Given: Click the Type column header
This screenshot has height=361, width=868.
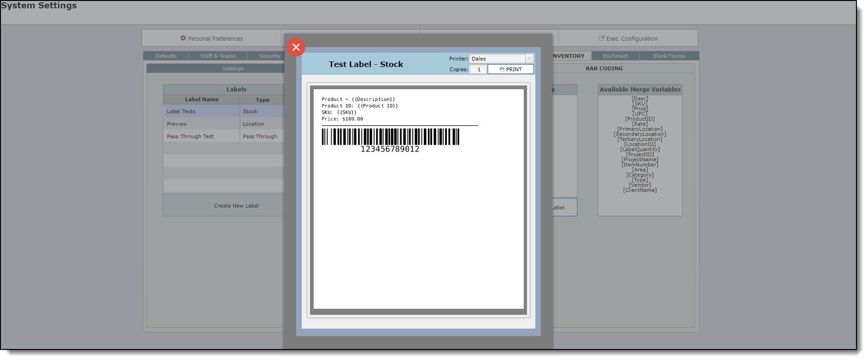Looking at the screenshot, I should (x=262, y=100).
